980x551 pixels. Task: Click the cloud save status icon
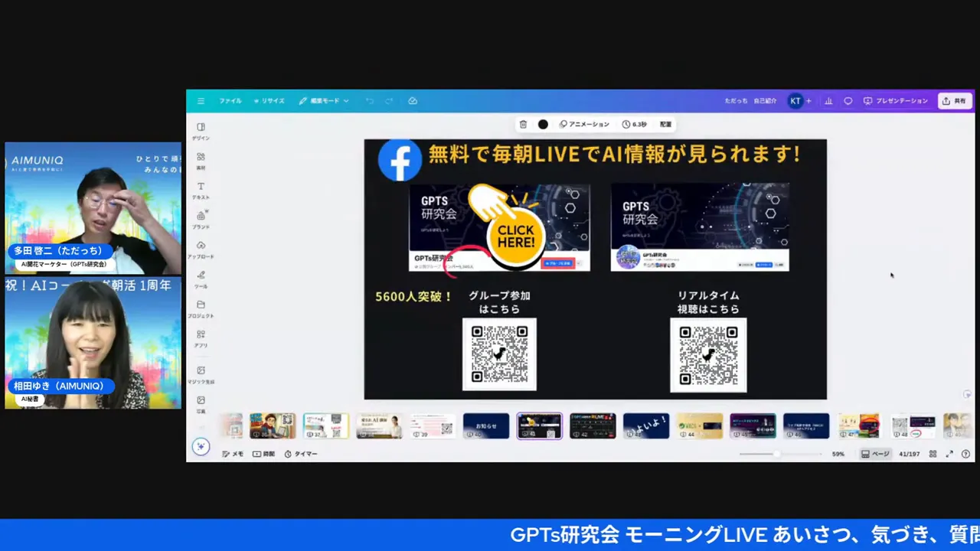click(x=413, y=101)
